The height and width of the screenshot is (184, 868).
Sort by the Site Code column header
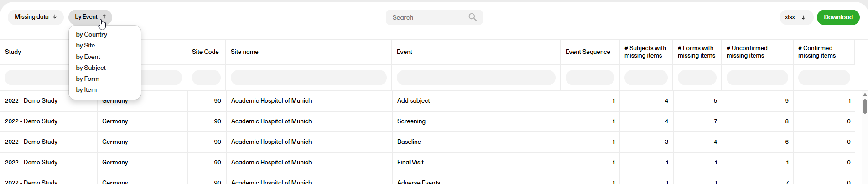205,52
